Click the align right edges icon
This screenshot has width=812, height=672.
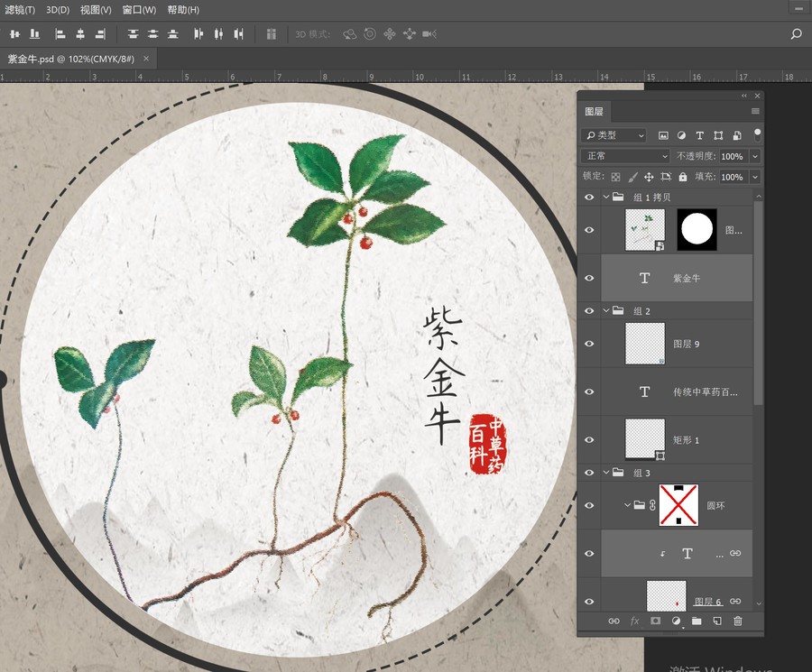[x=100, y=34]
